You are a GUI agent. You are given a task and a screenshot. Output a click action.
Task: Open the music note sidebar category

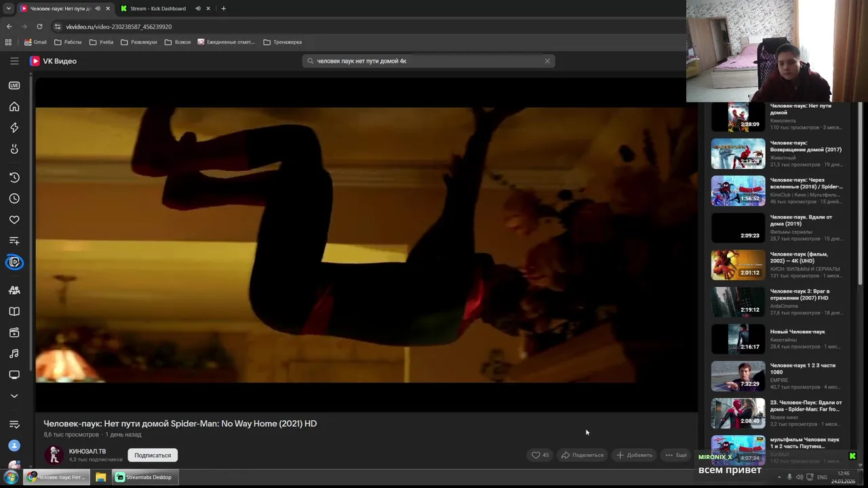coord(14,354)
